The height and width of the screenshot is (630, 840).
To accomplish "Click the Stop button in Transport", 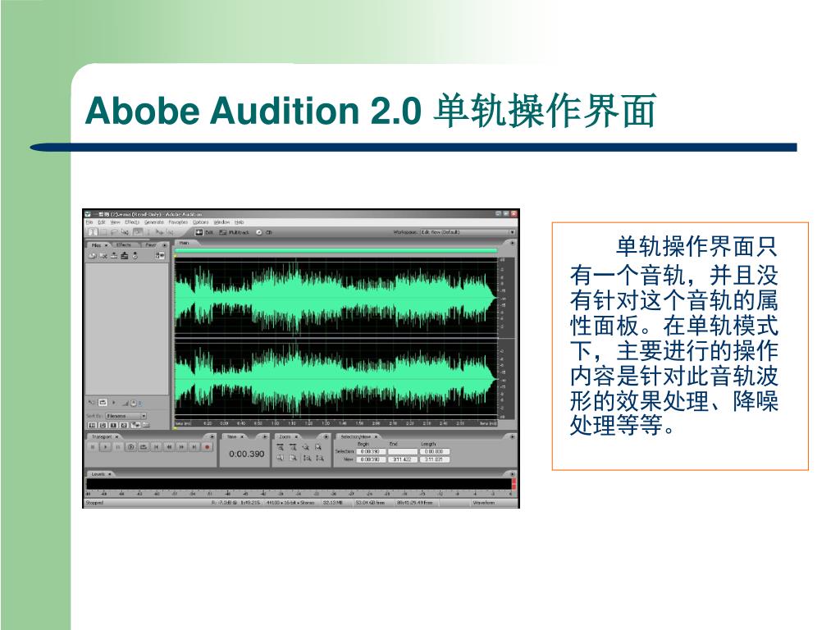I will pos(93,447).
